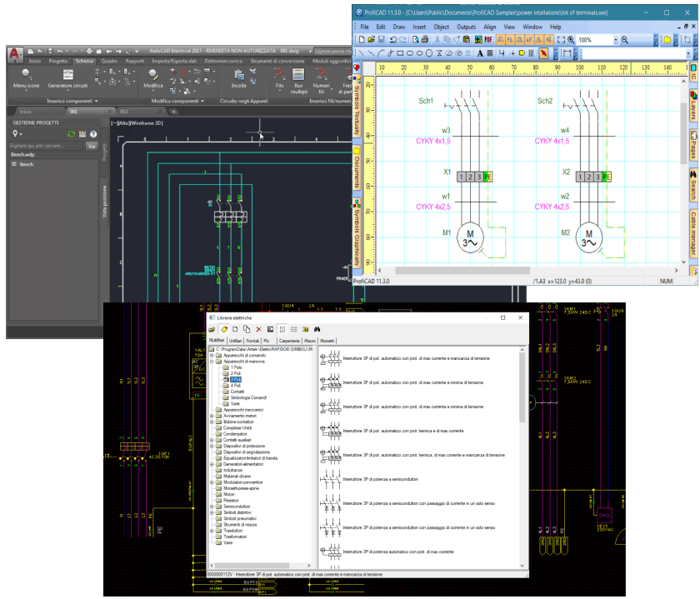Select the Text tool (A) in ProfiCAD
700x599 pixels.
pyautogui.click(x=480, y=53)
